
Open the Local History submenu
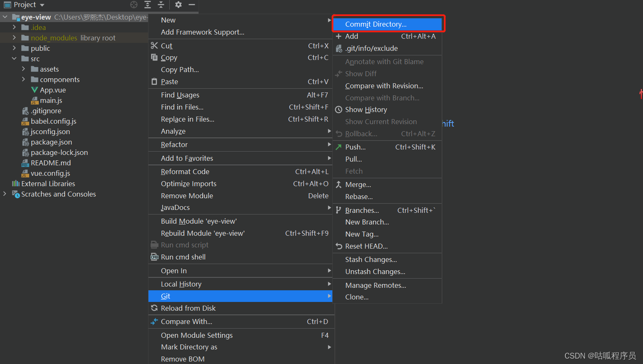240,284
